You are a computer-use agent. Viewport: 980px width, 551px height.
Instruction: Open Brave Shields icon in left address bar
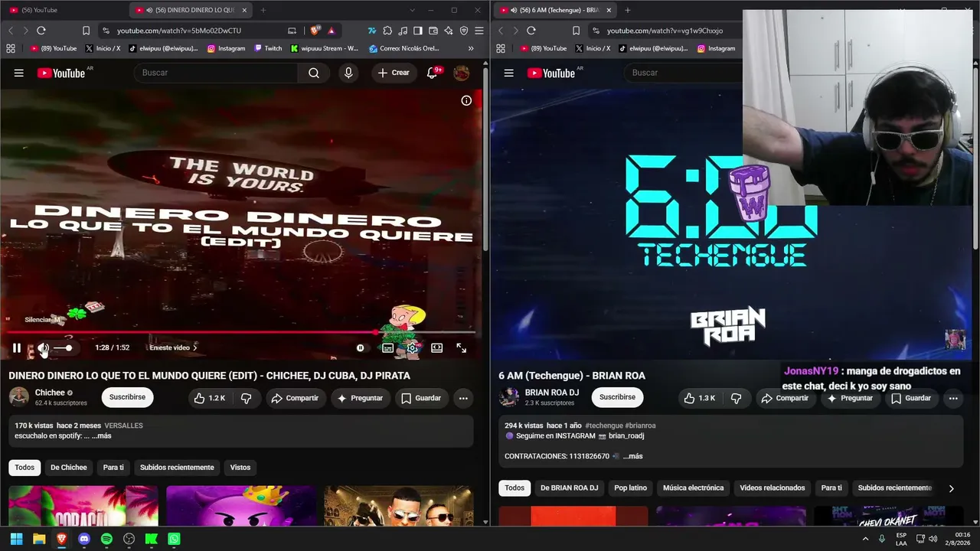pyautogui.click(x=315, y=31)
